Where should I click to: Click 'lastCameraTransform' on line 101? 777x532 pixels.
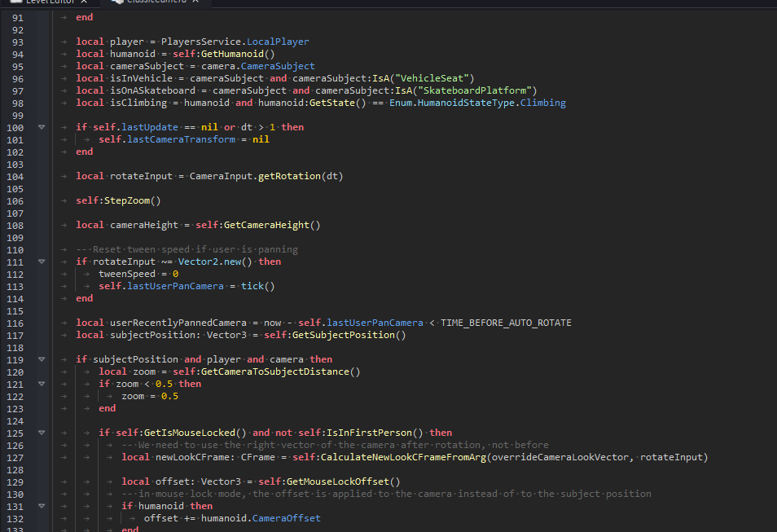(x=181, y=140)
